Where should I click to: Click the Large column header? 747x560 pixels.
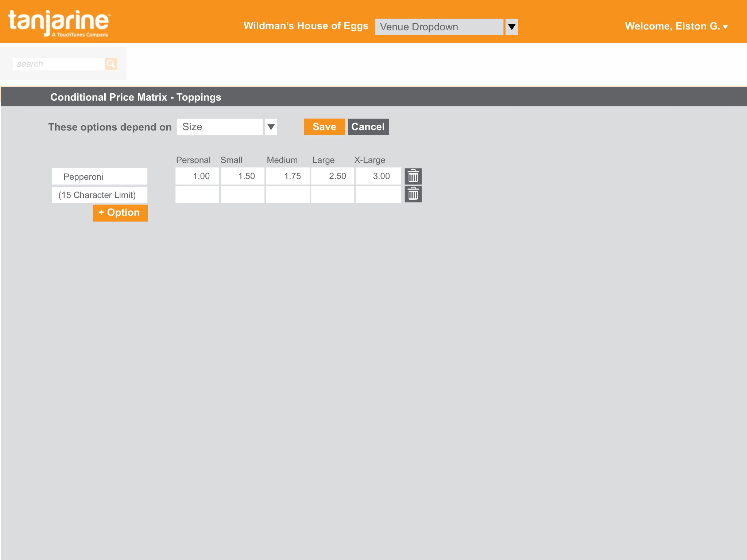[x=324, y=160]
